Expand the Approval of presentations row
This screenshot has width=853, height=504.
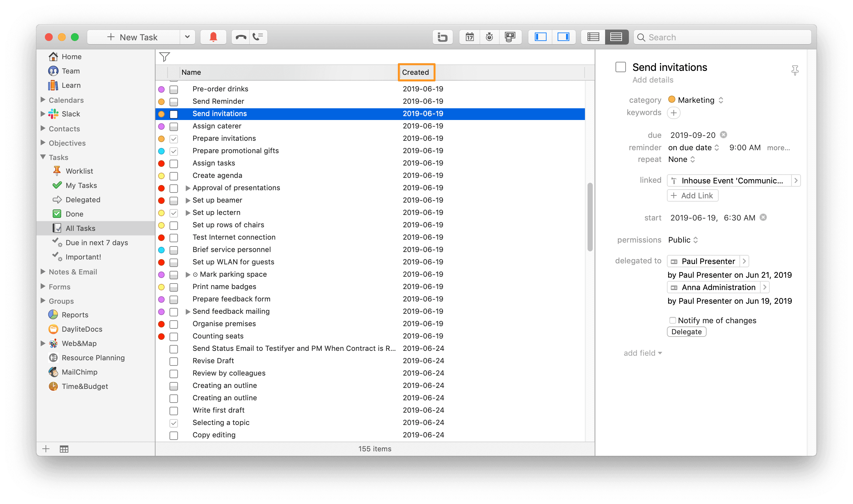point(187,188)
